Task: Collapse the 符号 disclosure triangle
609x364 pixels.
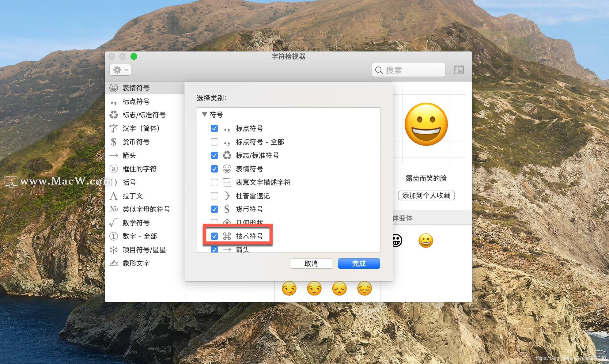Action: click(205, 115)
